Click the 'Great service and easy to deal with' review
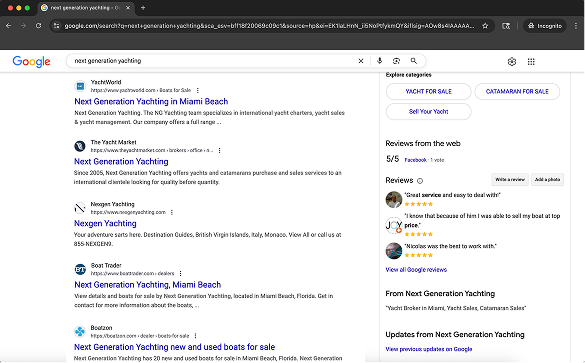Viewport: 585px width, 363px height. (453, 195)
